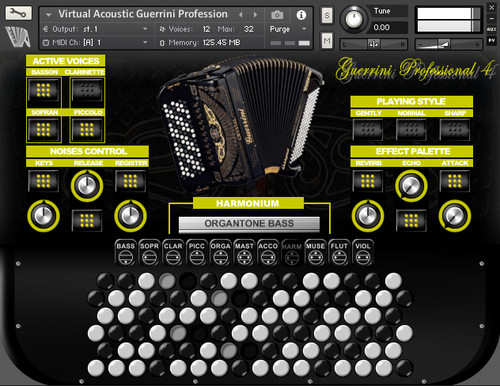Toggle the Basson active voice
Viewport: 500px width, 386px height.
coord(43,90)
